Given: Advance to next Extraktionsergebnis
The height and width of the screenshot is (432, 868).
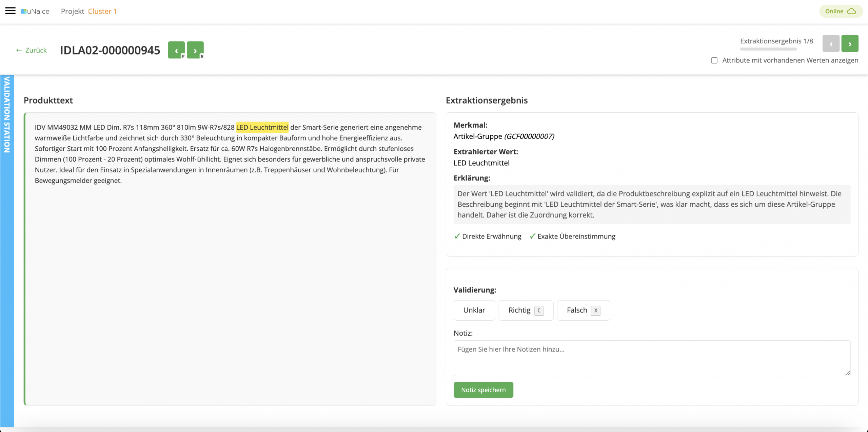Looking at the screenshot, I should pos(850,43).
